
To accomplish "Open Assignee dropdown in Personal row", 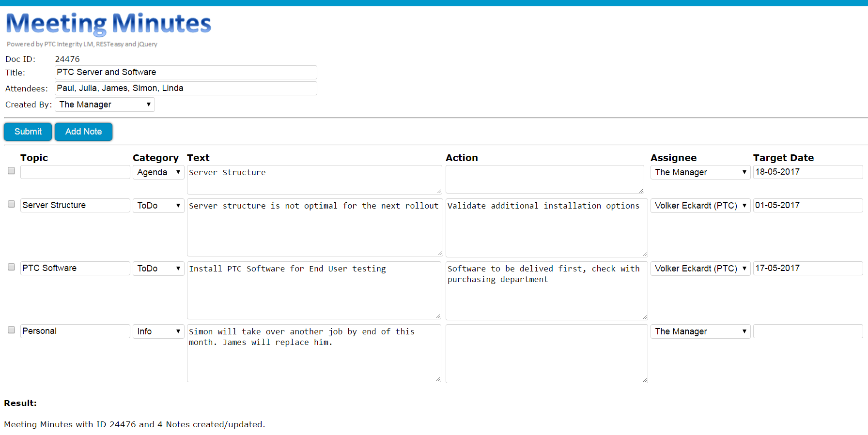I will 700,331.
